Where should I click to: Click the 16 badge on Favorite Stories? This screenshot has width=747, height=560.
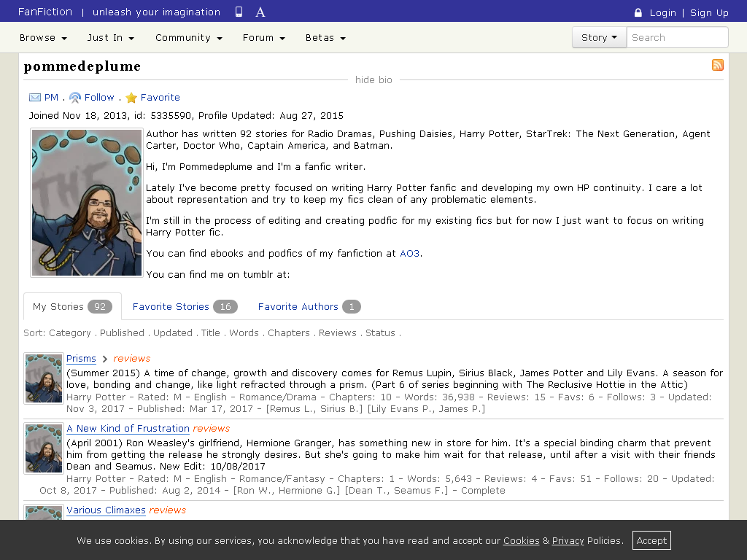pos(225,307)
